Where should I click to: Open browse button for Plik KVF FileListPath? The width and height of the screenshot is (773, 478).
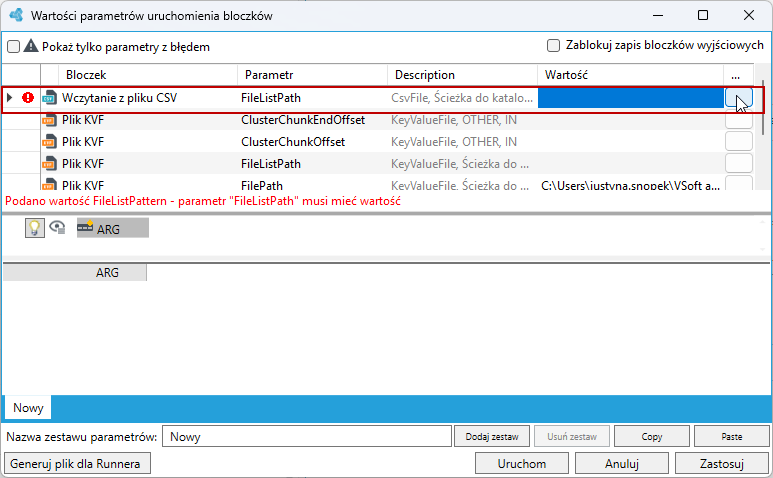tap(738, 163)
